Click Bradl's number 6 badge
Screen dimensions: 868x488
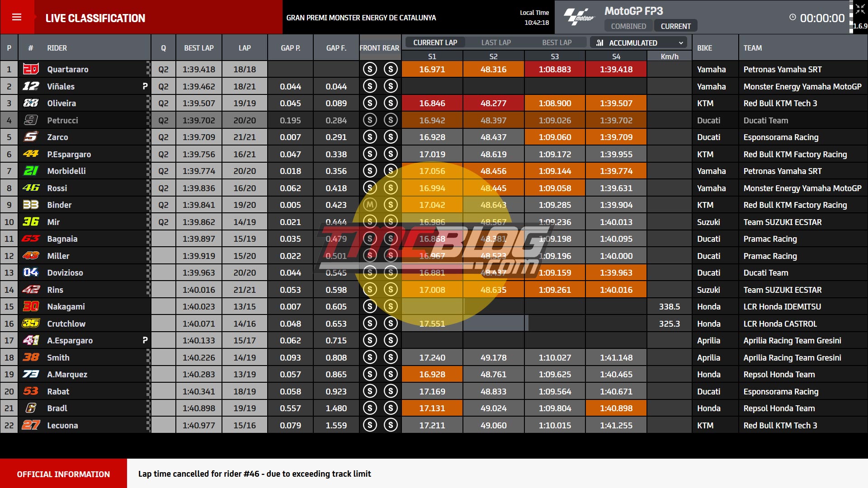pos(31,408)
